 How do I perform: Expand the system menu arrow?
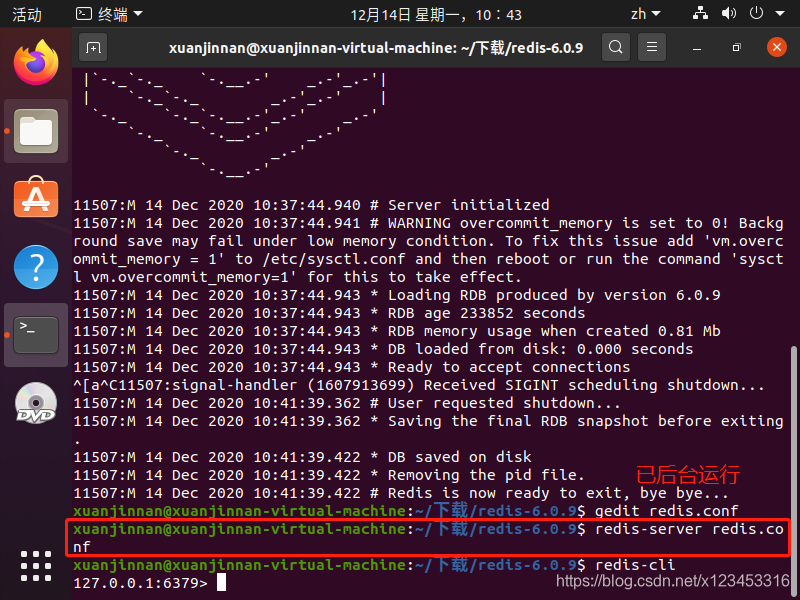coord(780,14)
